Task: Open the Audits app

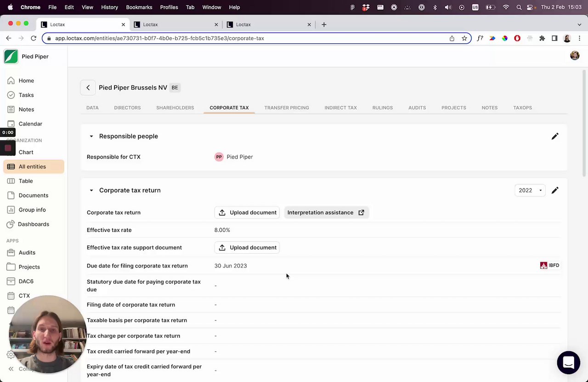Action: (27, 252)
